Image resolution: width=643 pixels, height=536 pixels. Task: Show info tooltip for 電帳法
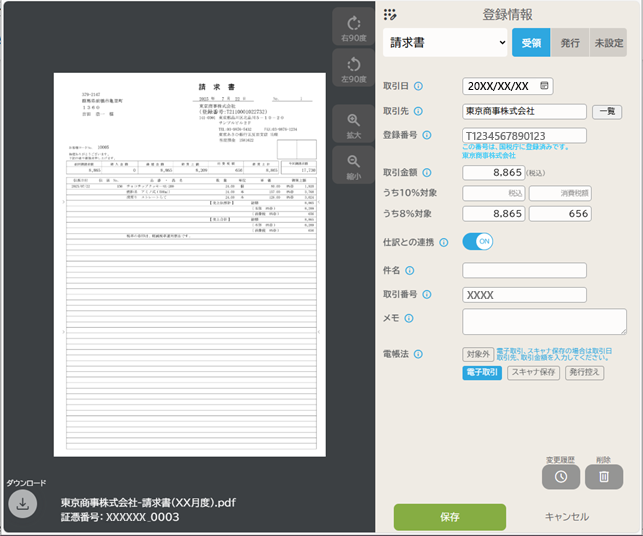coord(418,354)
